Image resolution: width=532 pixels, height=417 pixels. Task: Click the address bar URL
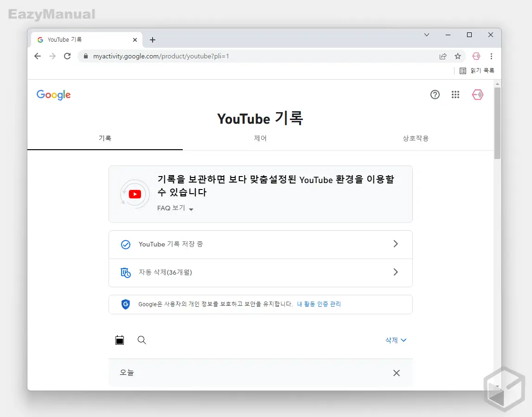click(x=161, y=56)
